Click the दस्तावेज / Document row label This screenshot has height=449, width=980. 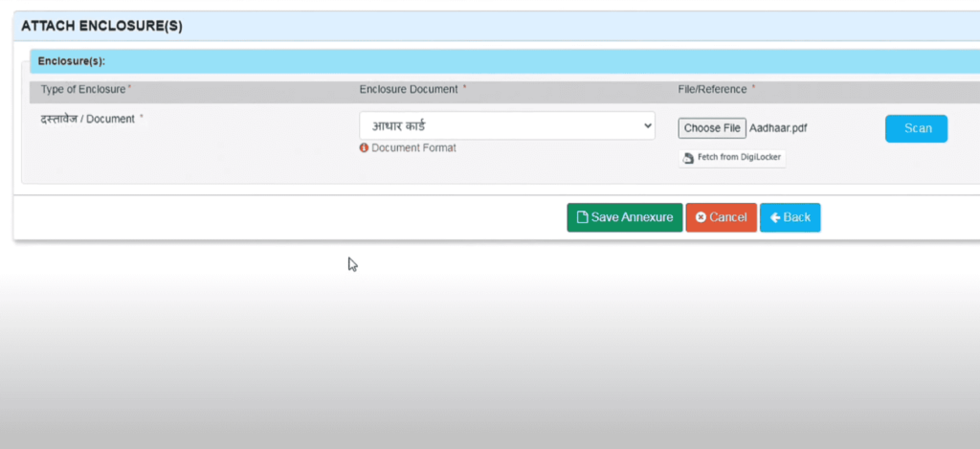[x=89, y=118]
